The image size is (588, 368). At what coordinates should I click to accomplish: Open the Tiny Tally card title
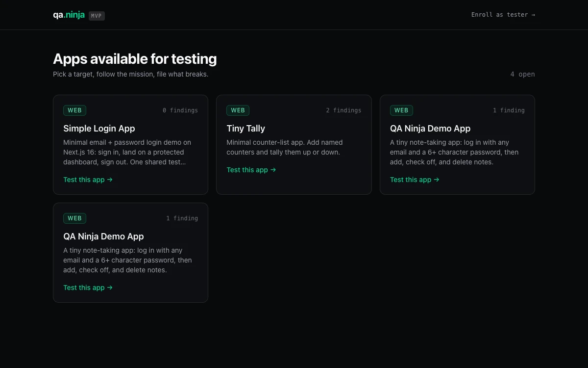click(245, 129)
